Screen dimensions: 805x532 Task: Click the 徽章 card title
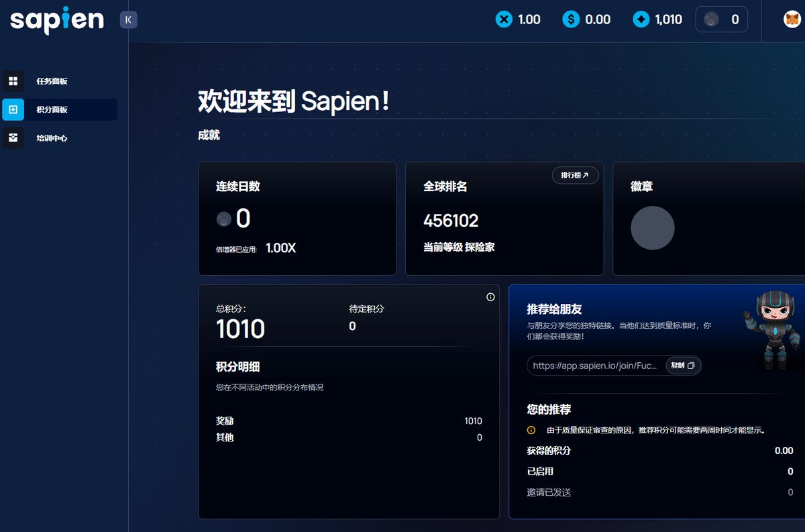coord(642,187)
